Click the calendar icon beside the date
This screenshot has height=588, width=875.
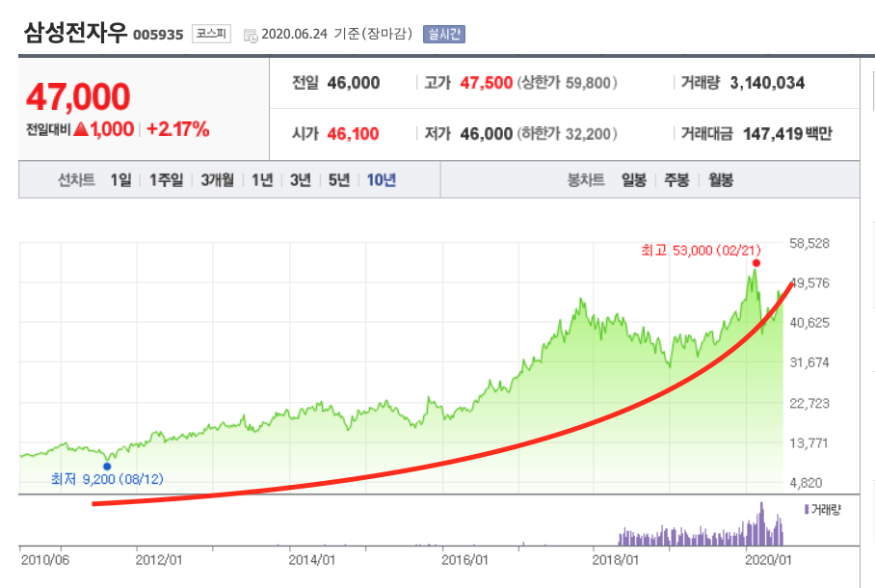point(251,35)
